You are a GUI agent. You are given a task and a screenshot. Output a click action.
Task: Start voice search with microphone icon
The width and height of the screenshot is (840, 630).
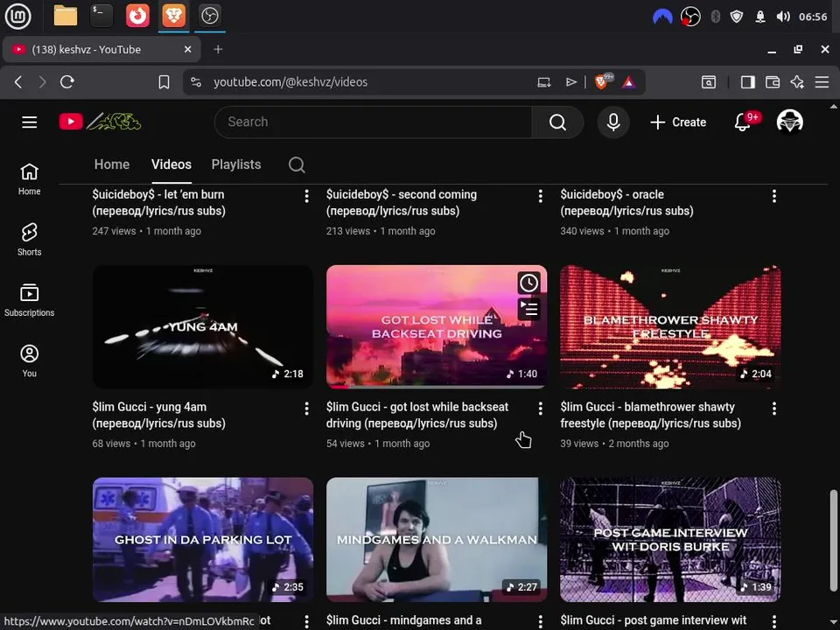(x=613, y=122)
